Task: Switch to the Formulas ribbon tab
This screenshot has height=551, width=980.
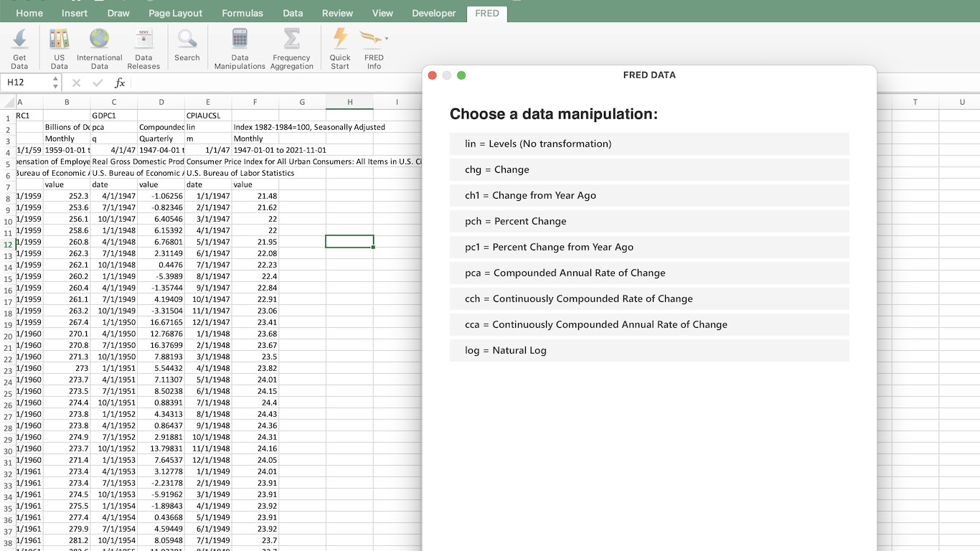Action: pyautogui.click(x=242, y=13)
